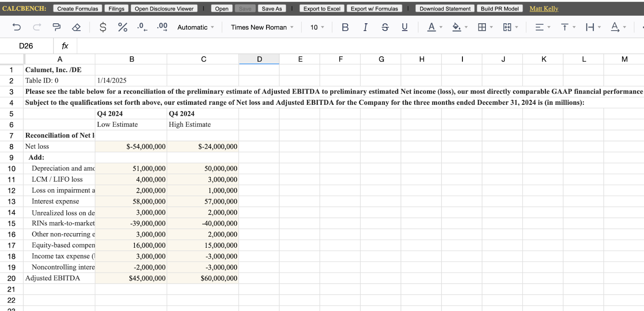Toggle underline formatting
Viewport: 644px width, 311px height.
click(x=405, y=27)
